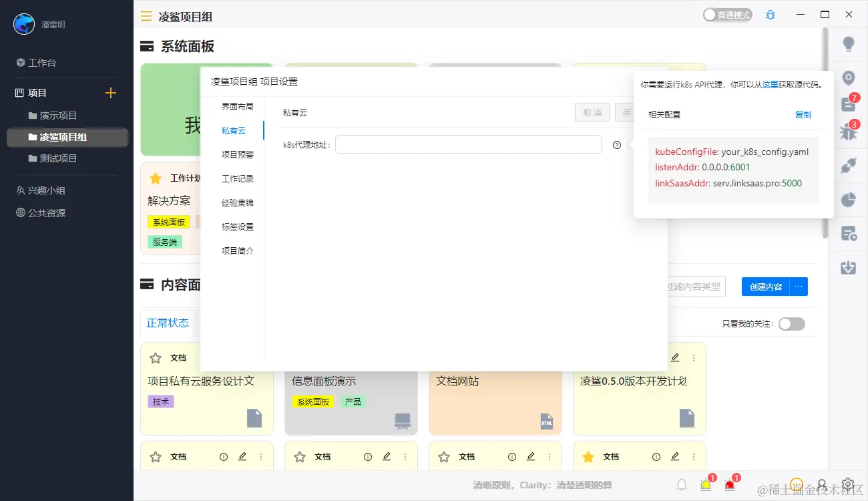Enable the 只看我的关注 switch
The height and width of the screenshot is (501, 868).
pyautogui.click(x=792, y=324)
